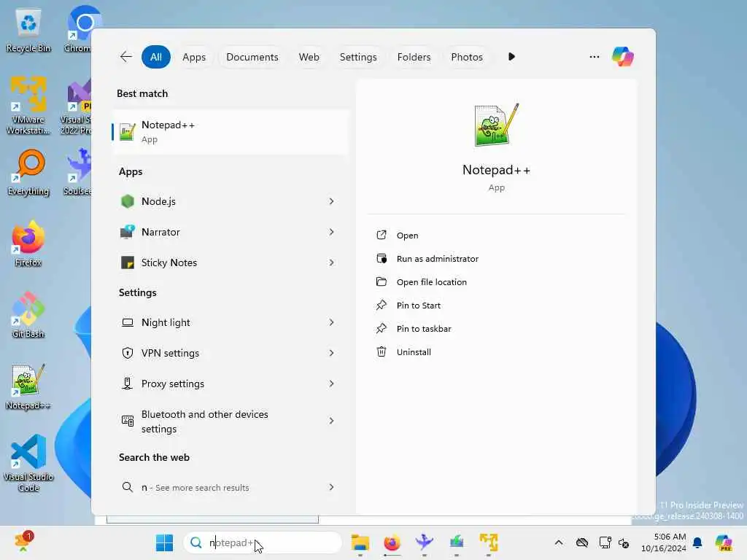The width and height of the screenshot is (747, 560).
Task: Open VMware Workstation taskbar icon
Action: tap(489, 542)
